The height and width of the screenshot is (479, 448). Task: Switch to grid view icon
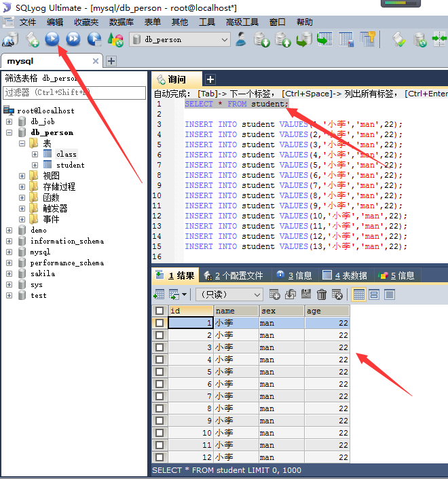(359, 294)
